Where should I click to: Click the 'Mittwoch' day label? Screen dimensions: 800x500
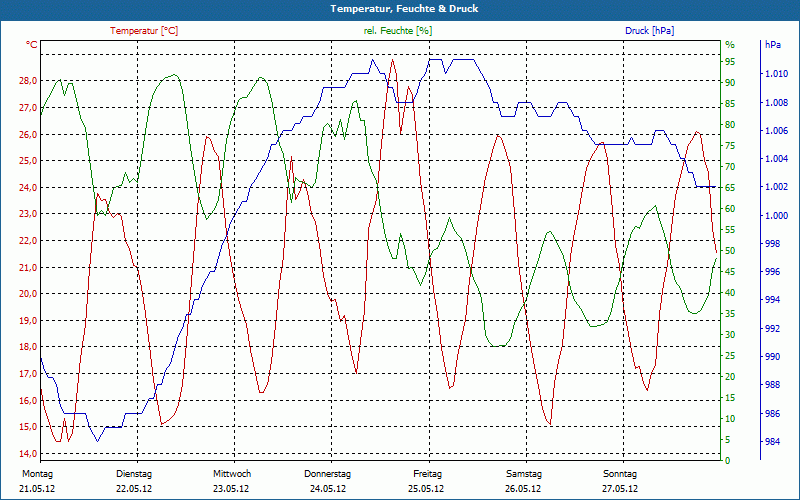(232, 474)
